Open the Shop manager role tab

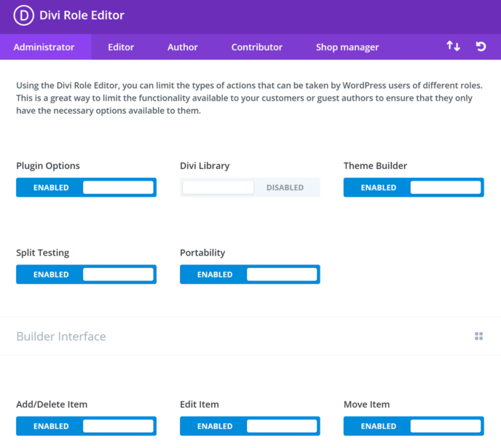(347, 47)
